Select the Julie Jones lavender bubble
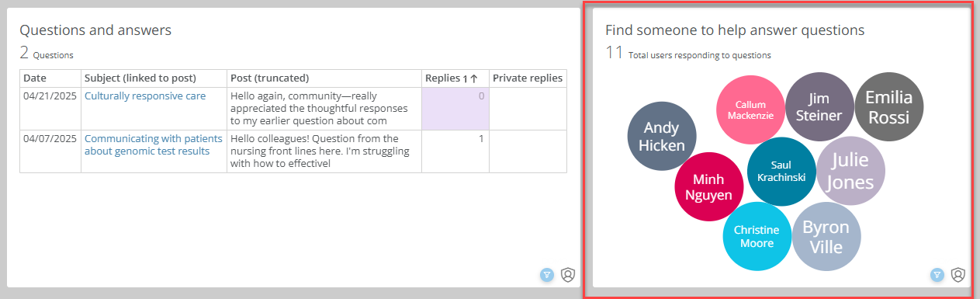Viewport: 980px width, 299px height. point(850,171)
